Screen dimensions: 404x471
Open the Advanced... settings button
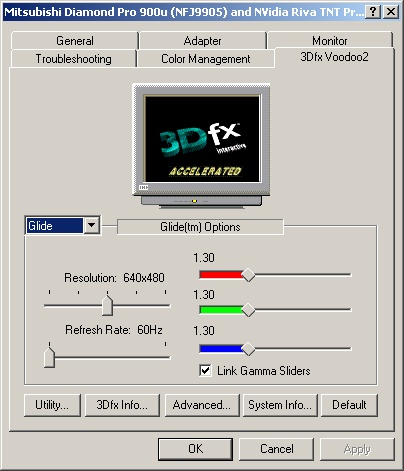click(202, 405)
